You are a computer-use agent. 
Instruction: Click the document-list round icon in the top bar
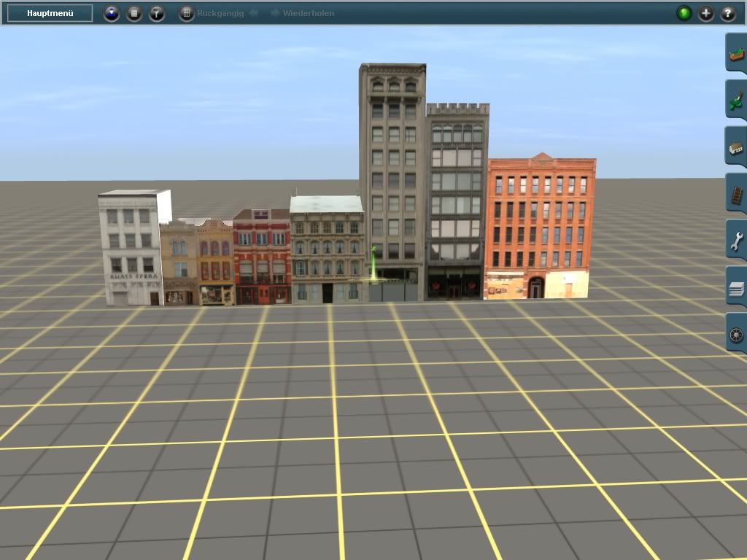pos(134,13)
